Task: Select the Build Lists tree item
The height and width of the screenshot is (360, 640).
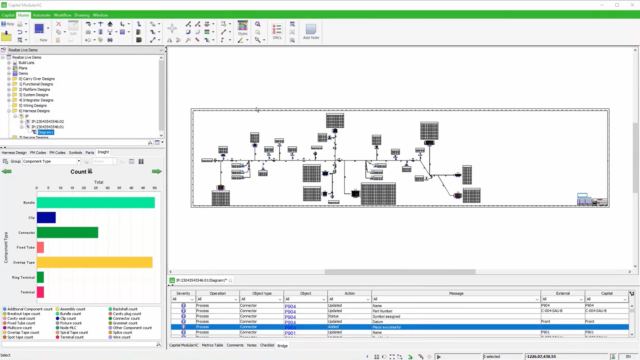Action: [x=26, y=63]
